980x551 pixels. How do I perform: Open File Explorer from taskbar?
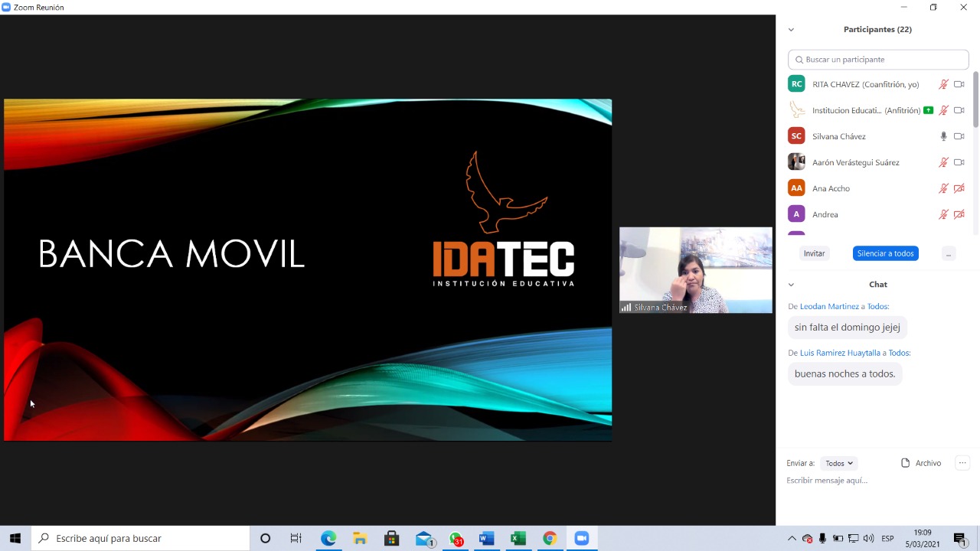[x=360, y=539]
